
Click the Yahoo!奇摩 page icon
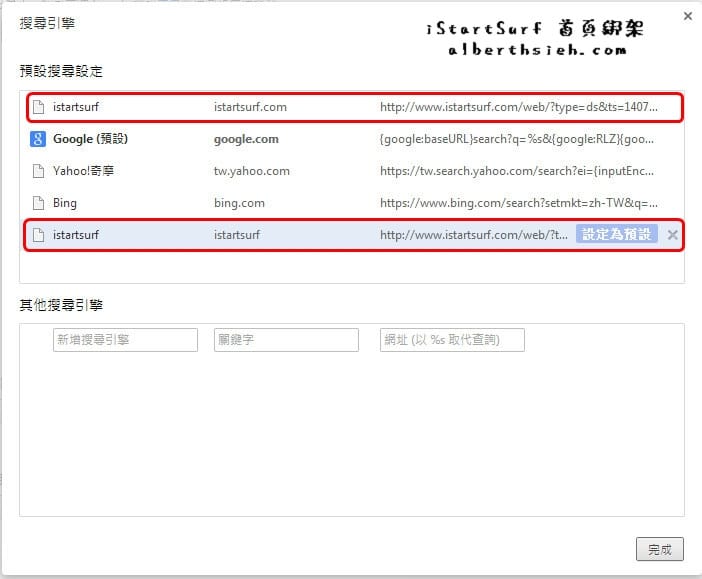click(x=39, y=171)
